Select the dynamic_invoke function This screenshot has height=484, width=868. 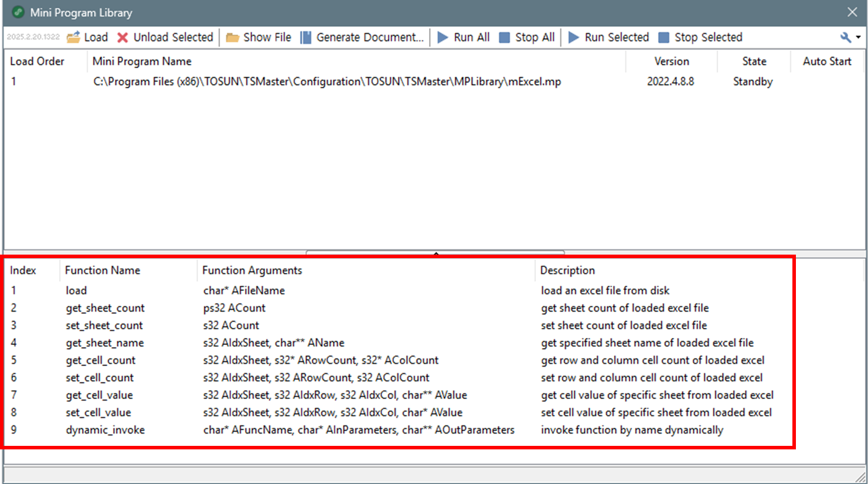(105, 431)
